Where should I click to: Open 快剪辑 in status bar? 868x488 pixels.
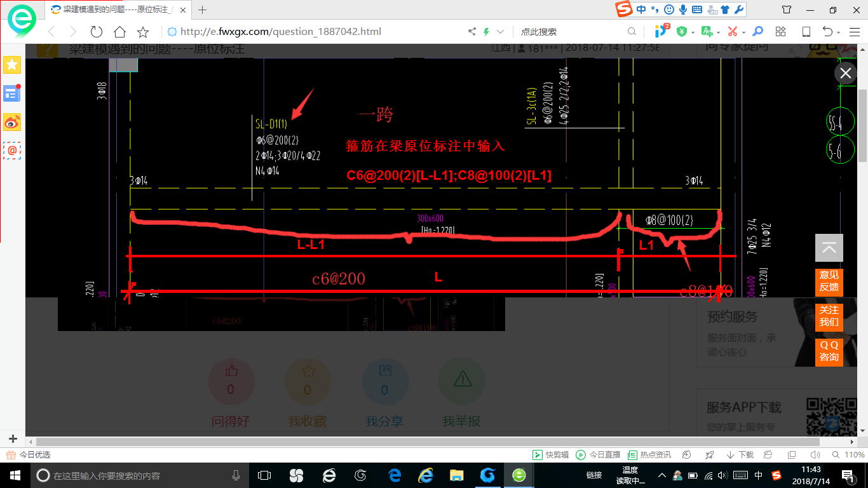pos(550,455)
